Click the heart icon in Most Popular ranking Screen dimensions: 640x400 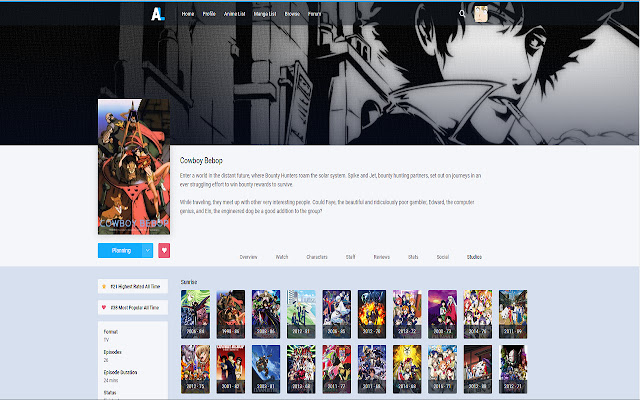(104, 307)
